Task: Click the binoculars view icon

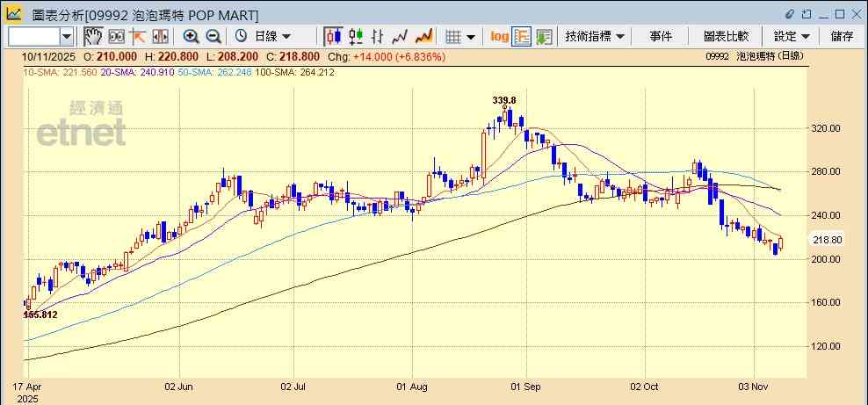Action: click(x=116, y=36)
